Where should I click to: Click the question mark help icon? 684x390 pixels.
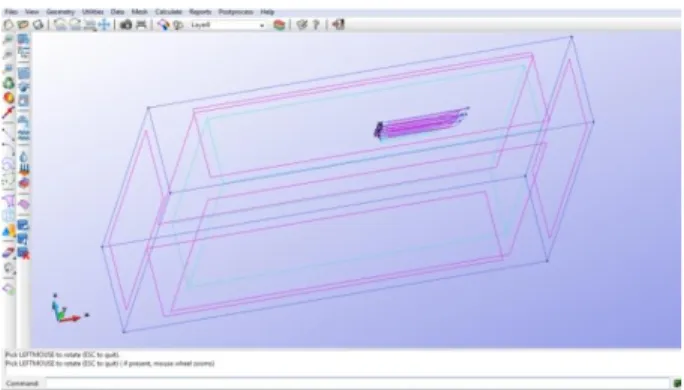point(316,25)
